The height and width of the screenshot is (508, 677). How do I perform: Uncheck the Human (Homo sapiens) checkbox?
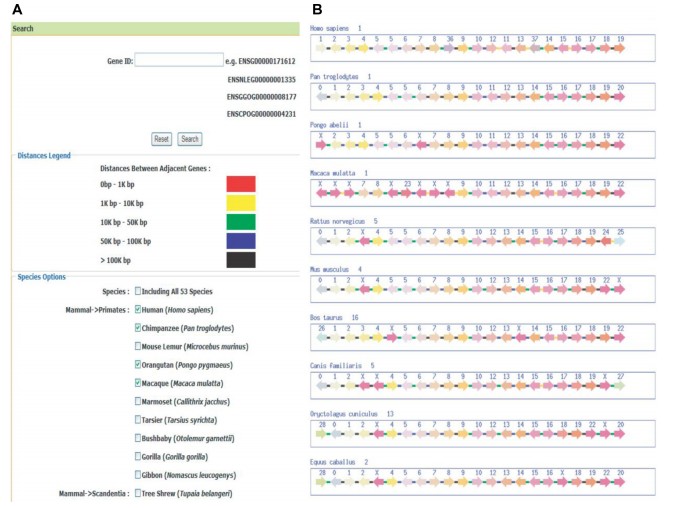138,310
